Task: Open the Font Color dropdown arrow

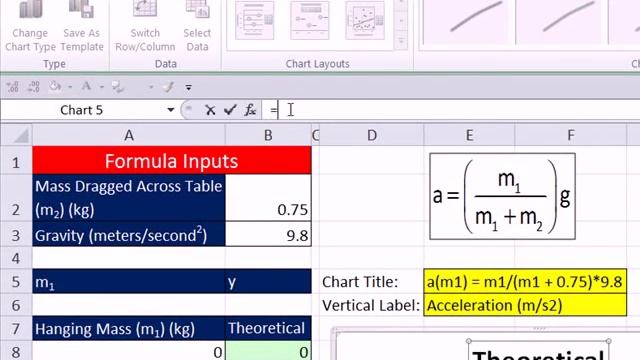Action: tap(102, 87)
